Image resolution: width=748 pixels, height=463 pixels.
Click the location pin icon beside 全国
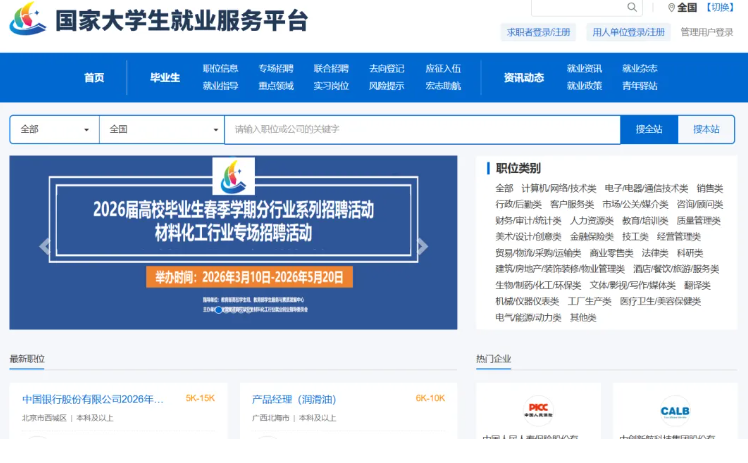671,8
